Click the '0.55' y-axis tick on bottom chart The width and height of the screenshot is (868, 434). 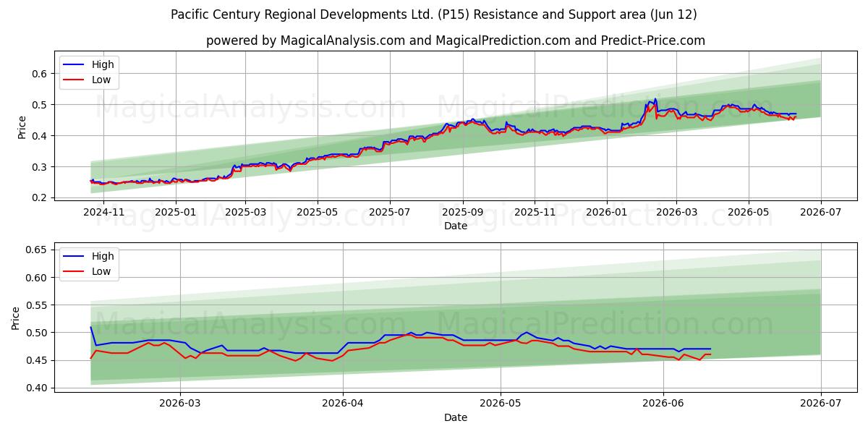[x=36, y=305]
